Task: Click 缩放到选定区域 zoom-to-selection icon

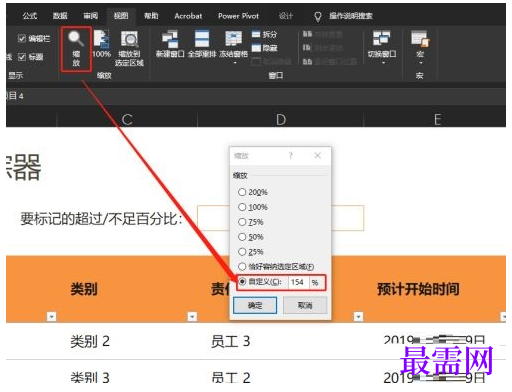Action: coord(129,48)
